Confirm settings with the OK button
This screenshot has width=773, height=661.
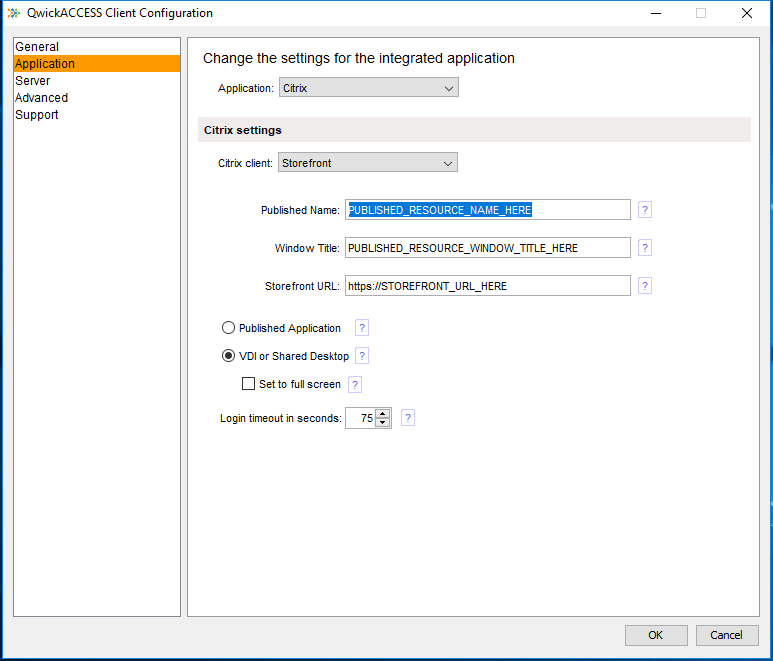(x=656, y=635)
